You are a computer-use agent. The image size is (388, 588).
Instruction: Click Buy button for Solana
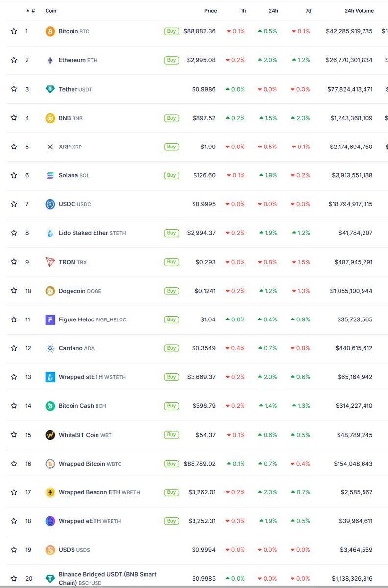(171, 175)
